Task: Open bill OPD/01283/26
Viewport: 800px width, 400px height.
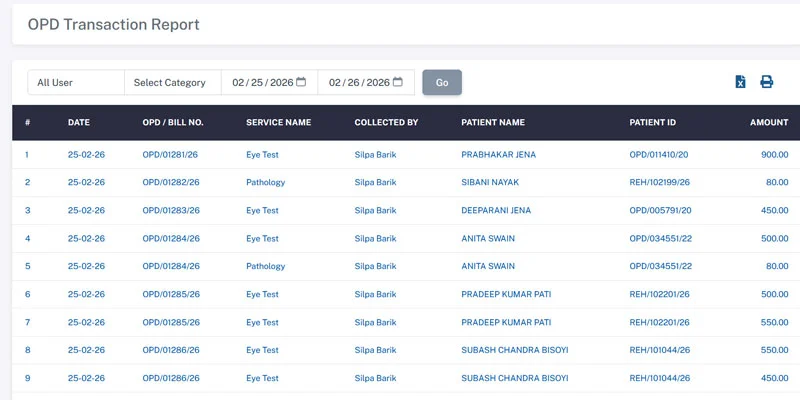Action: point(171,210)
